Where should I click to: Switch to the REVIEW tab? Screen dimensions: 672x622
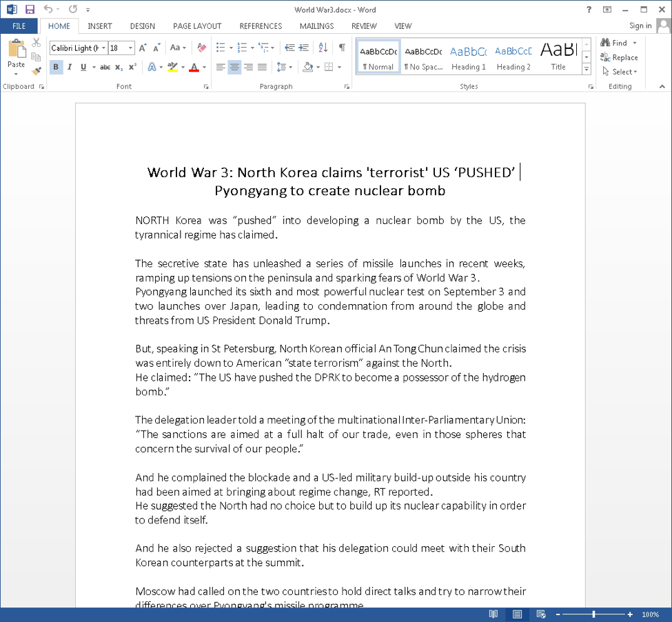[365, 26]
